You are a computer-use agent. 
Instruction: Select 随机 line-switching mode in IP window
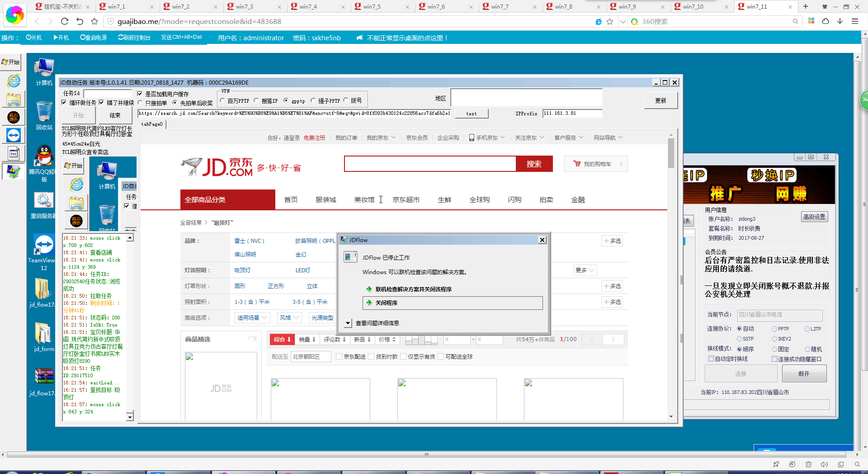[807, 349]
